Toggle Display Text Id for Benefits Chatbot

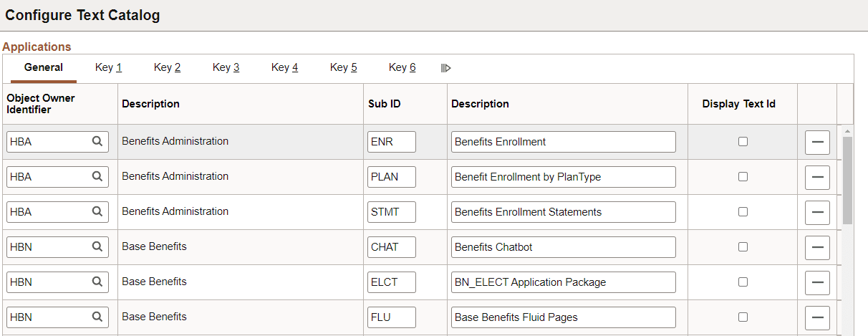click(x=743, y=247)
